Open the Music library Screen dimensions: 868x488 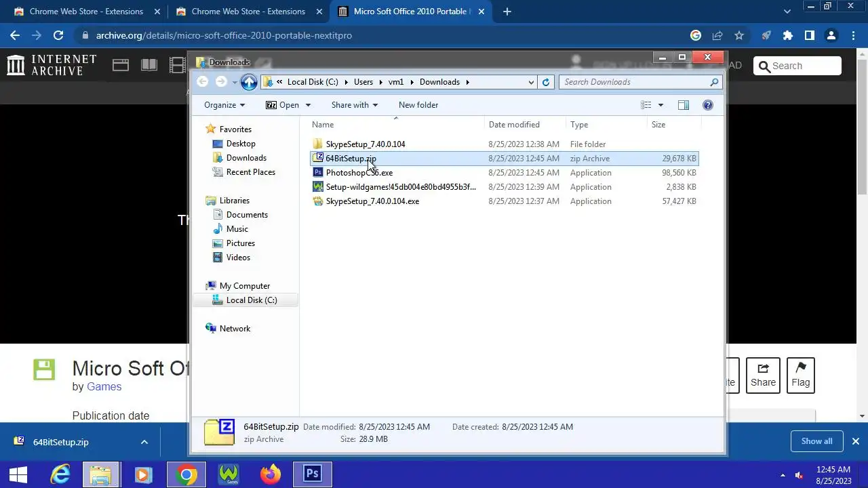(x=237, y=229)
